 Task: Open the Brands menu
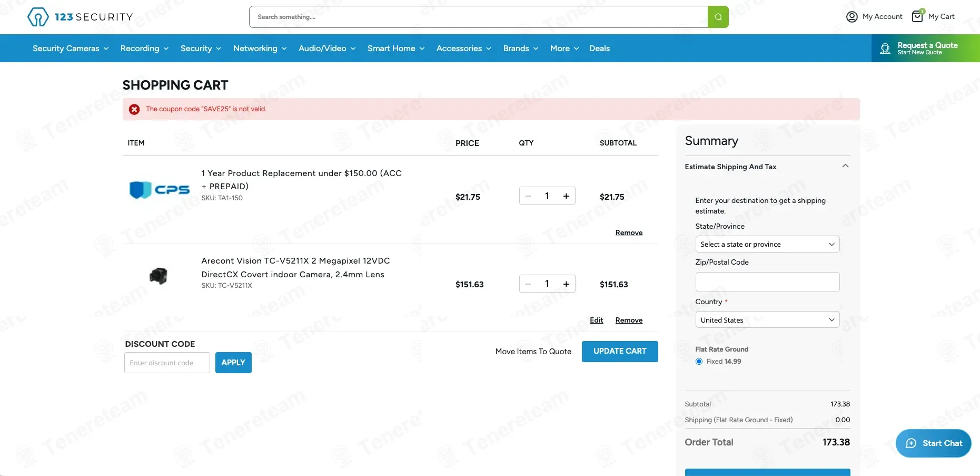pyautogui.click(x=521, y=48)
